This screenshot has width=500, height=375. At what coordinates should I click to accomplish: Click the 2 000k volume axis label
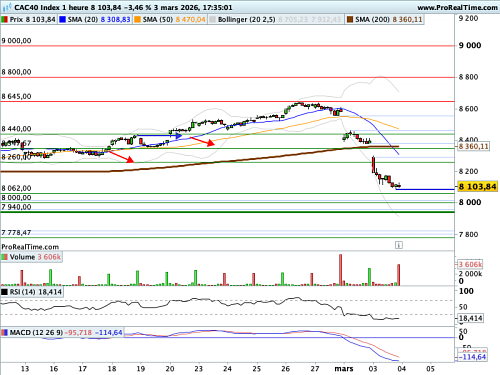coord(470,274)
